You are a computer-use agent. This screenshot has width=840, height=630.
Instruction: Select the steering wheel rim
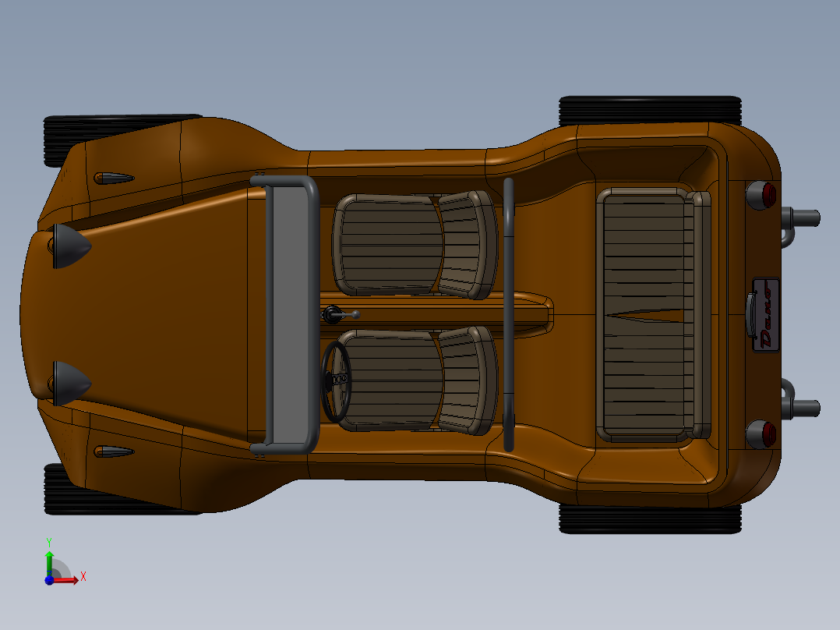pyautogui.click(x=337, y=382)
